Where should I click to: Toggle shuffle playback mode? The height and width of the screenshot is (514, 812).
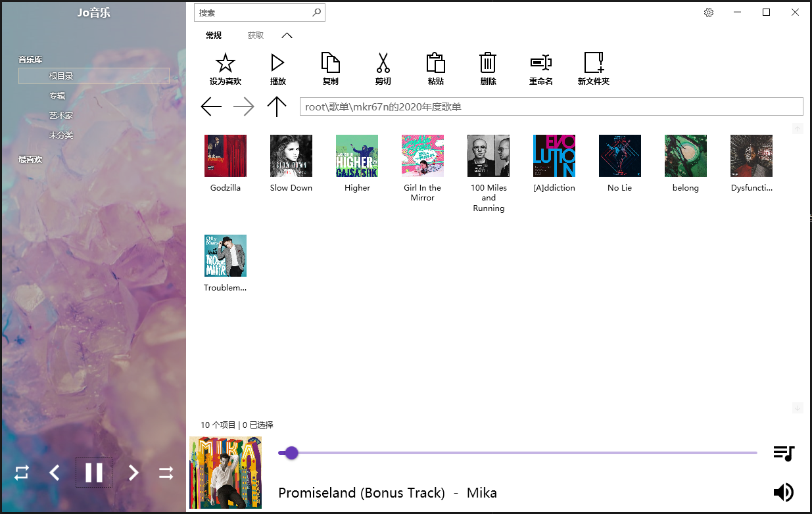(x=166, y=473)
